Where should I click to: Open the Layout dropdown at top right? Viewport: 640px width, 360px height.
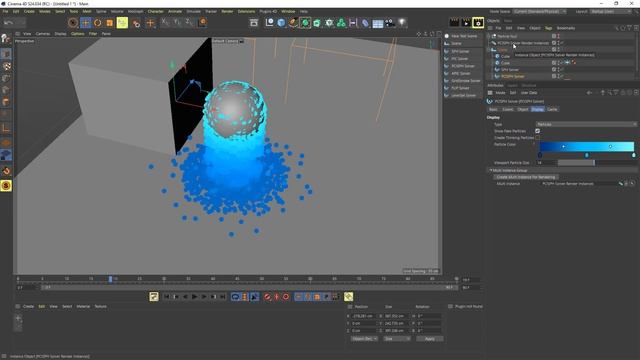pyautogui.click(x=611, y=11)
